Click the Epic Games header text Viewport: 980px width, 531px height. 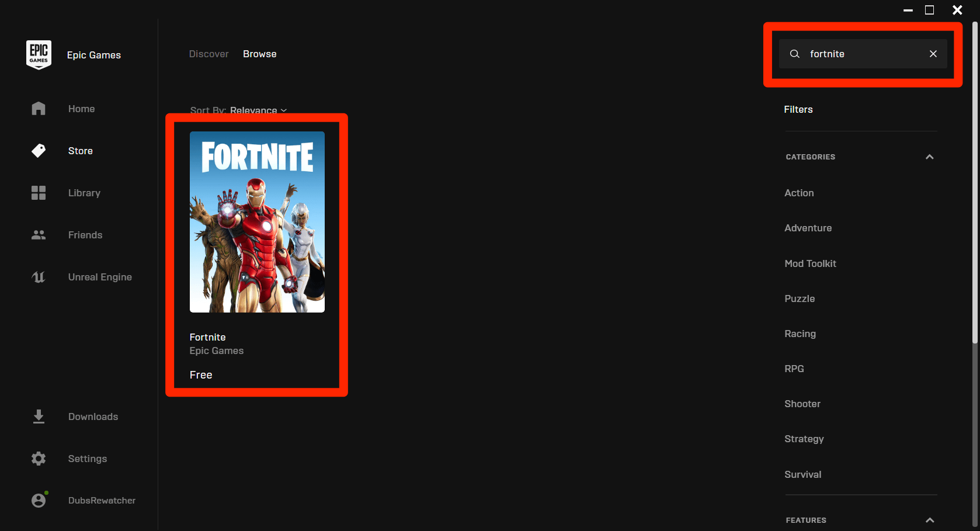pos(94,55)
